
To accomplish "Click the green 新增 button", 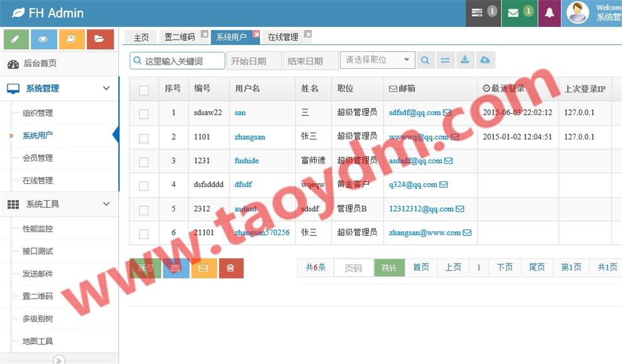I will 146,268.
